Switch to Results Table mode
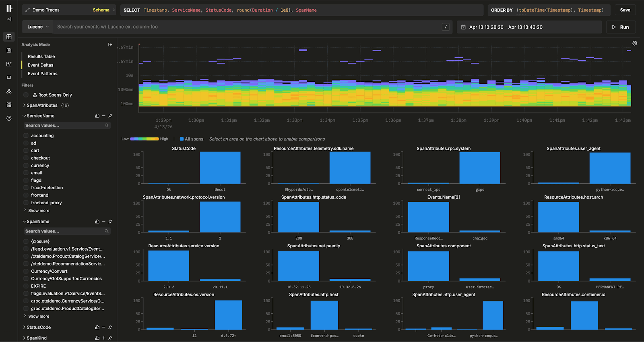Image resolution: width=644 pixels, height=342 pixels. click(x=41, y=57)
